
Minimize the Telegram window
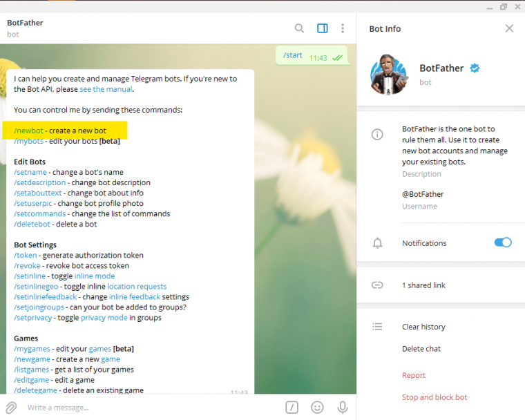(490, 7)
